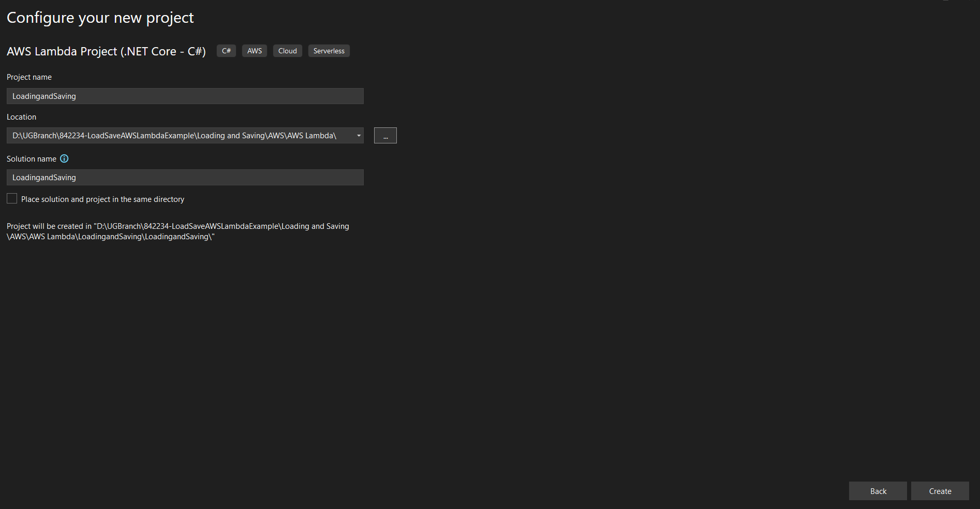980x509 pixels.
Task: Click the AWS tag
Action: [255, 51]
